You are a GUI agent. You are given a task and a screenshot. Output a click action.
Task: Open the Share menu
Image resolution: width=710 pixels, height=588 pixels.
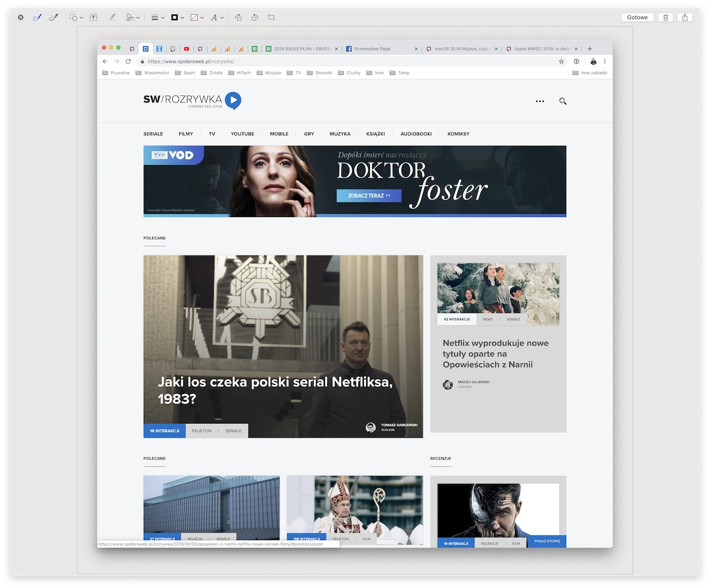pyautogui.click(x=685, y=17)
